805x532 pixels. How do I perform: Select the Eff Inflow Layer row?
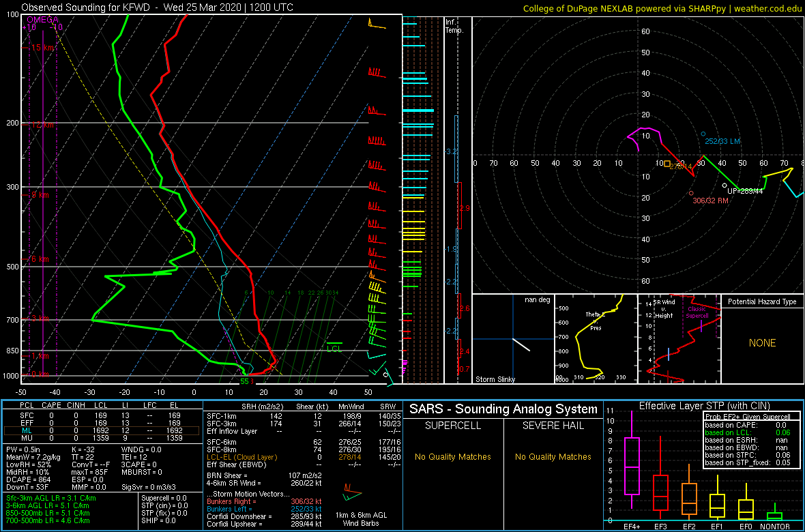click(302, 431)
